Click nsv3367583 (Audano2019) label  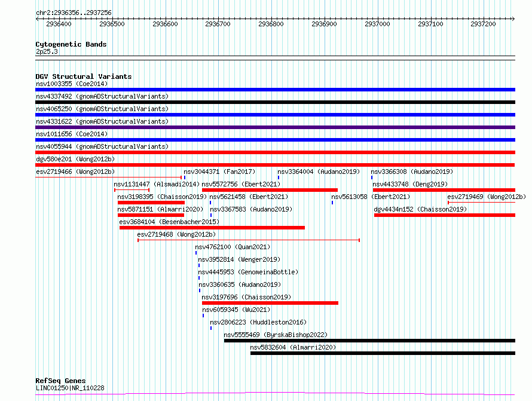point(251,209)
